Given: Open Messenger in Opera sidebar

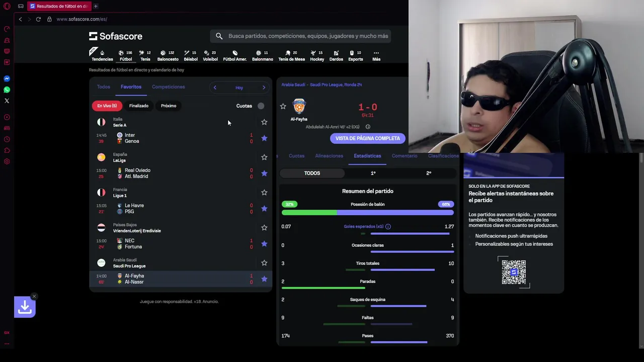Looking at the screenshot, I should tap(7, 78).
